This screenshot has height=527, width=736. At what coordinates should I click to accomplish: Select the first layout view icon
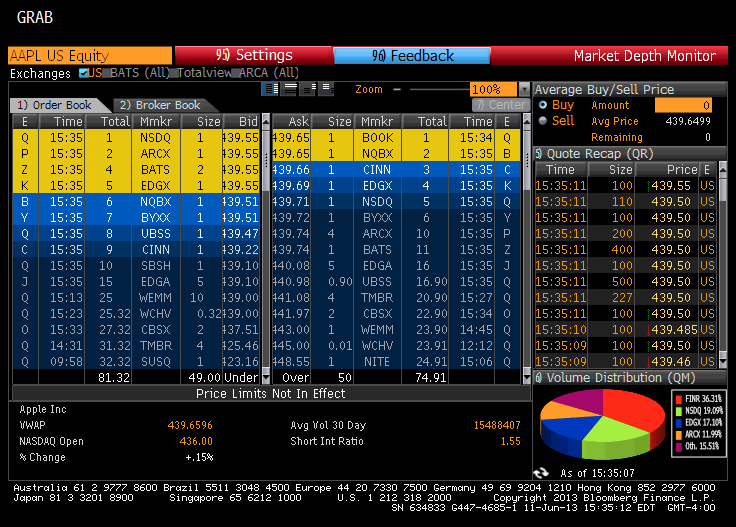[270, 89]
